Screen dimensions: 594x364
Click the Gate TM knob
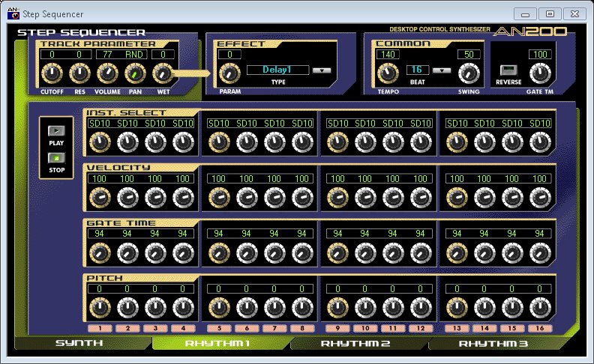point(538,73)
